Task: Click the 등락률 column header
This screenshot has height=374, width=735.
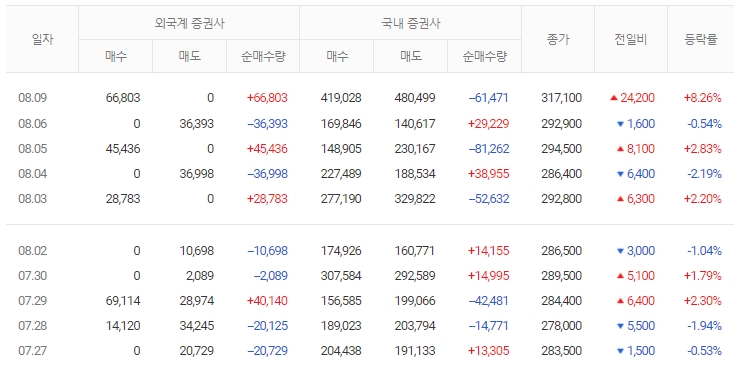Action: pyautogui.click(x=701, y=39)
